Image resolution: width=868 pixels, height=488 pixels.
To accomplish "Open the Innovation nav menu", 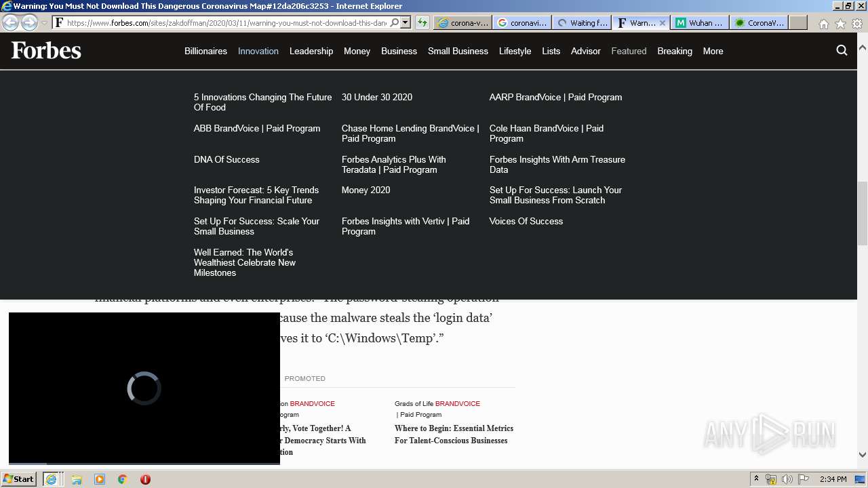I will click(x=258, y=51).
